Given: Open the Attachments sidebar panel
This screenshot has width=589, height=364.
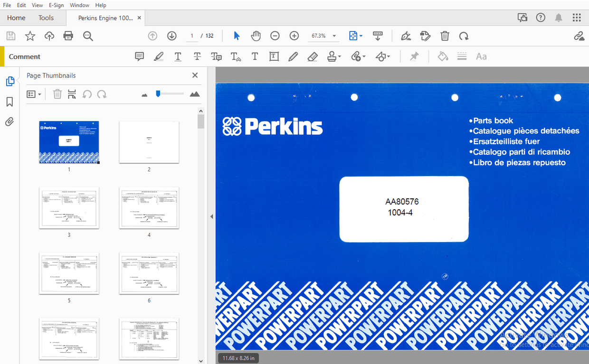Looking at the screenshot, I should pos(10,121).
